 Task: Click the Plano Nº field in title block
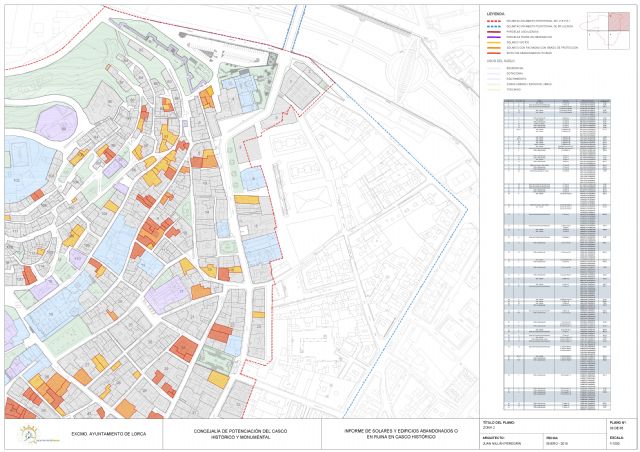tap(617, 427)
